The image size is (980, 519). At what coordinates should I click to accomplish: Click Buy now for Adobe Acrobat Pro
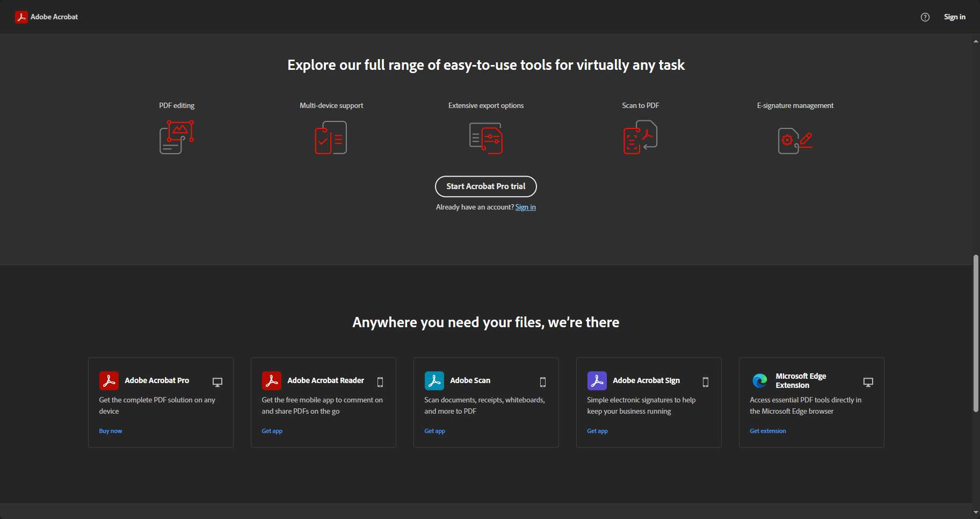[111, 431]
